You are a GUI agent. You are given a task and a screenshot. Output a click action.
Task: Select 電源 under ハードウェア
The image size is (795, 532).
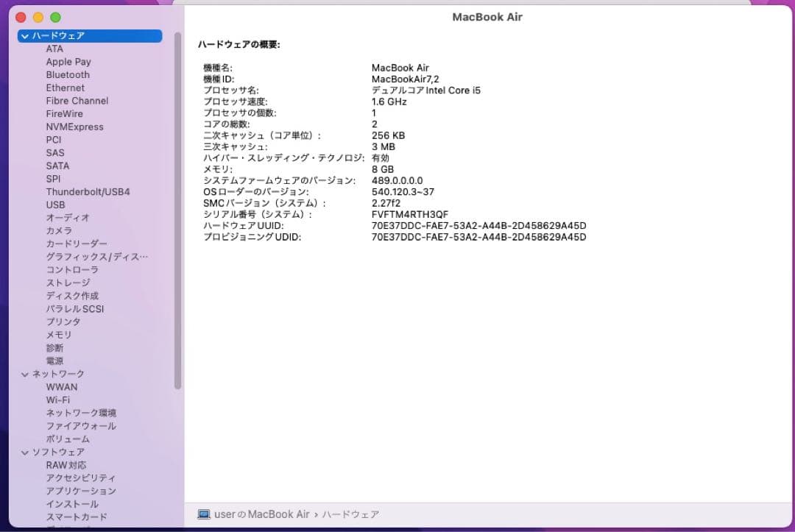[55, 361]
